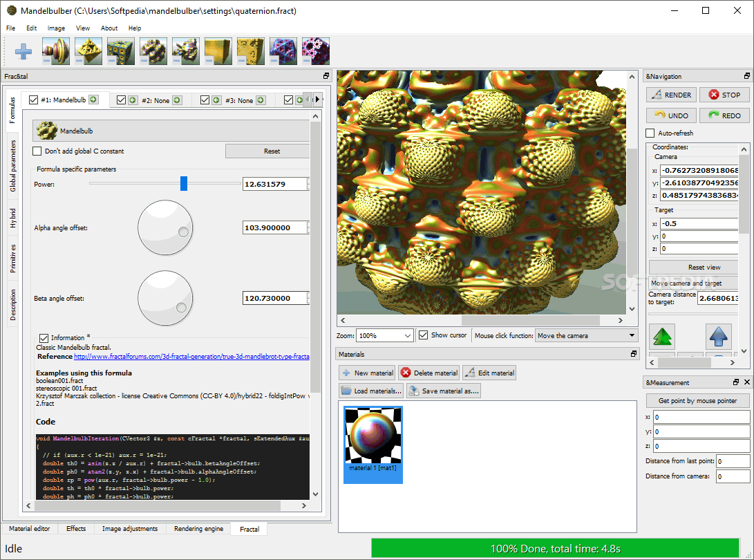
Task: Float the Materials dock panel
Action: point(634,354)
